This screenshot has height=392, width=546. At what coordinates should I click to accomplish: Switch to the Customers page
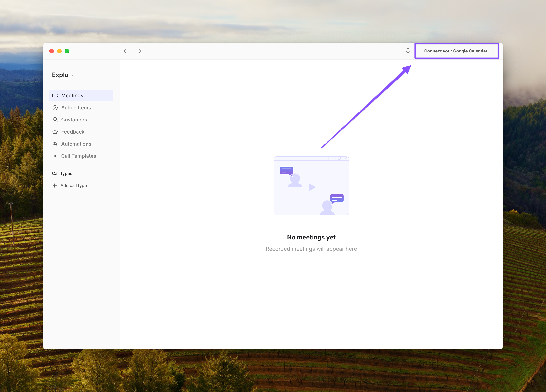pos(74,120)
